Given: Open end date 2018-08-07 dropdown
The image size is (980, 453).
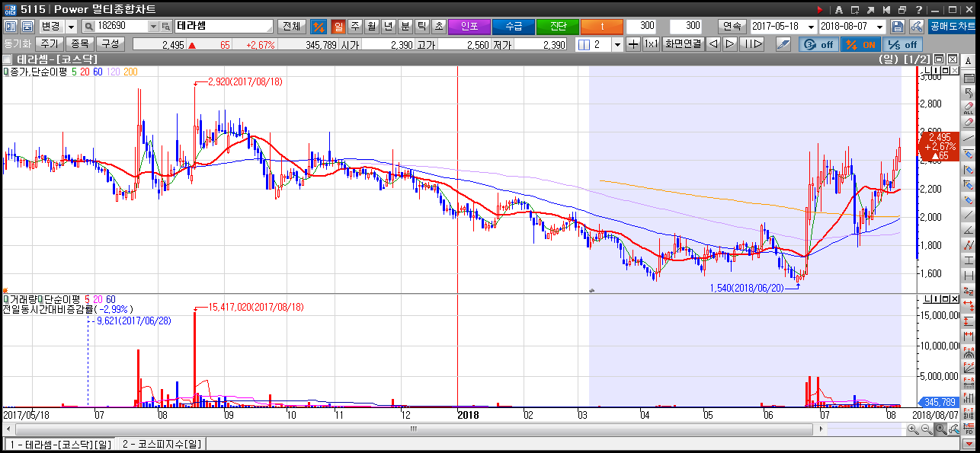Looking at the screenshot, I should [x=881, y=26].
